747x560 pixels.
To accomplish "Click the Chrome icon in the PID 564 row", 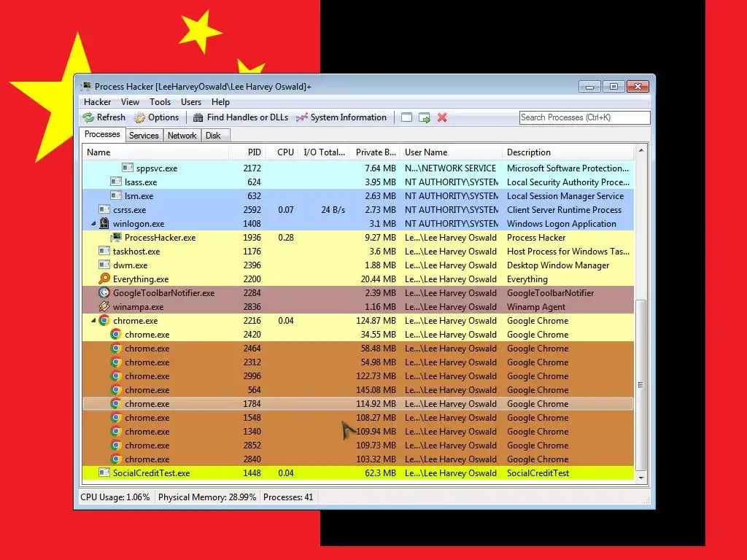I will tap(116, 389).
